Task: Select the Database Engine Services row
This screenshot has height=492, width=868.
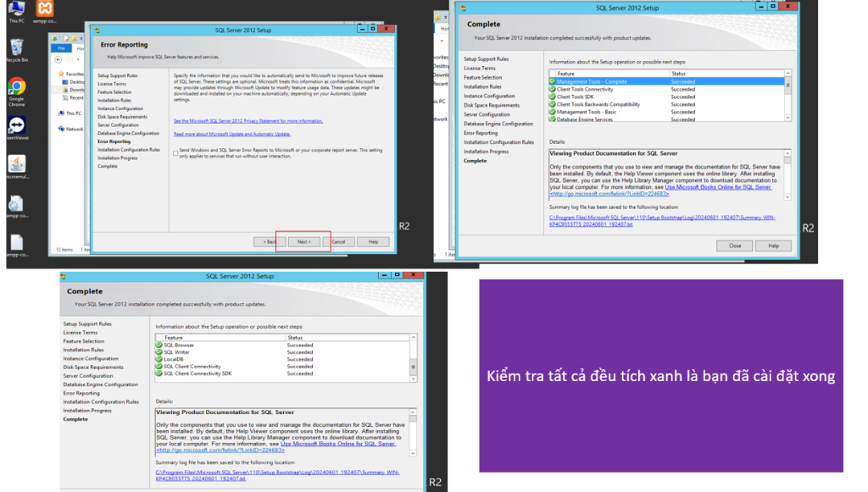Action: coord(666,119)
